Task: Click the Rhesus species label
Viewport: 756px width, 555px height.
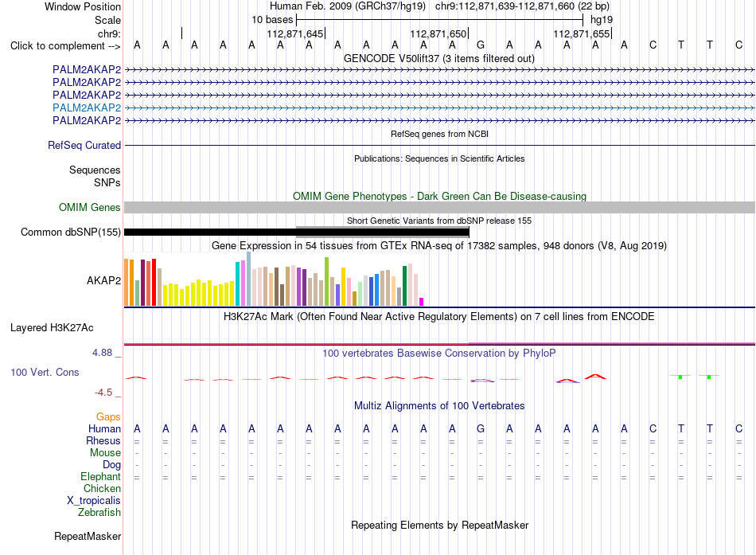Action: pos(103,440)
